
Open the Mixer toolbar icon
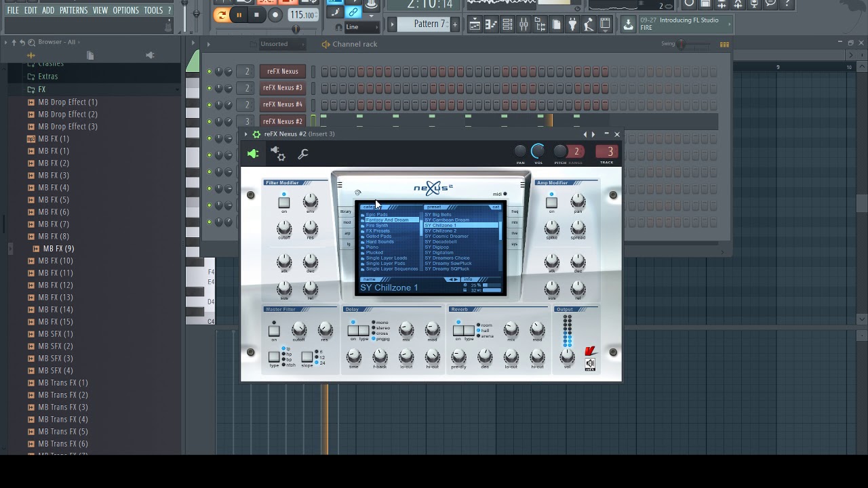[x=524, y=25]
